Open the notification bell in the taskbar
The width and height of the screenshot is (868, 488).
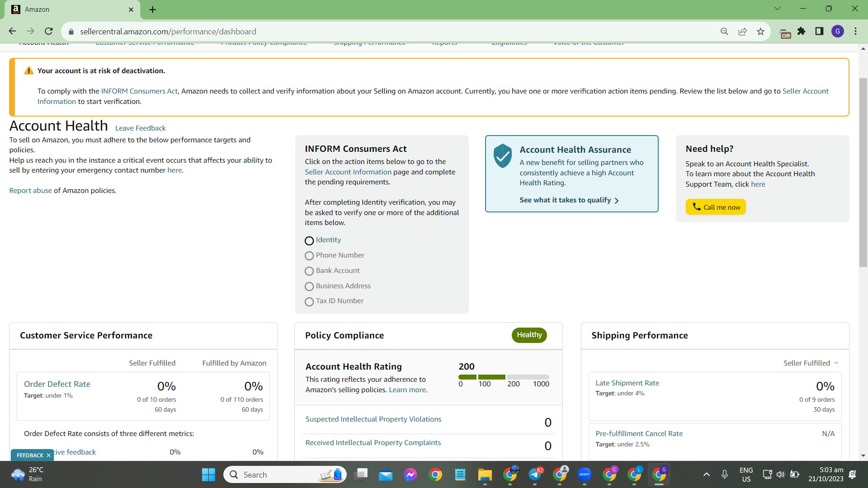(x=853, y=474)
